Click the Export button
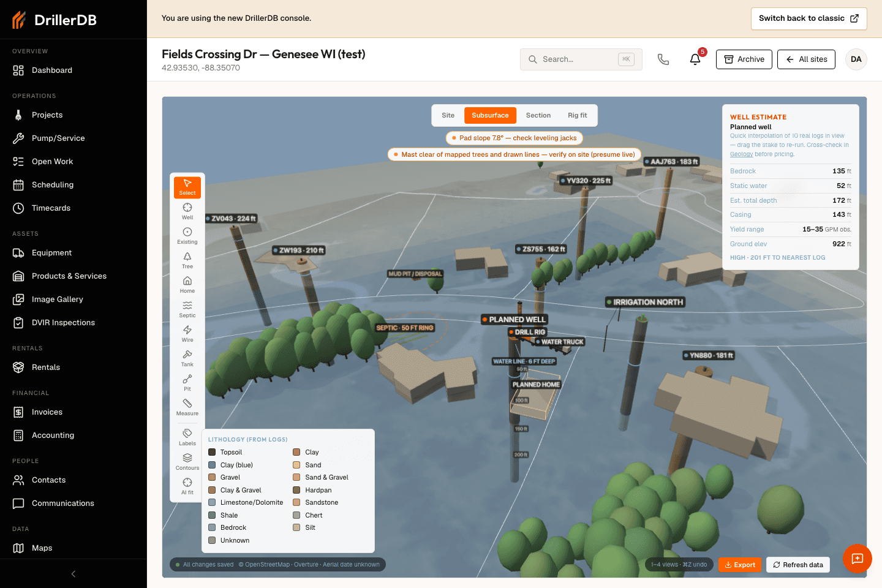The width and height of the screenshot is (882, 588). coord(740,565)
